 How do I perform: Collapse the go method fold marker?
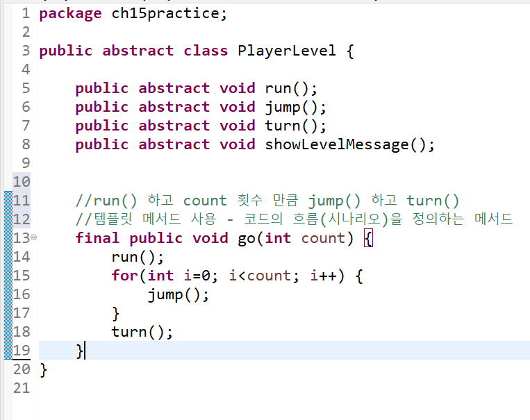click(34, 237)
